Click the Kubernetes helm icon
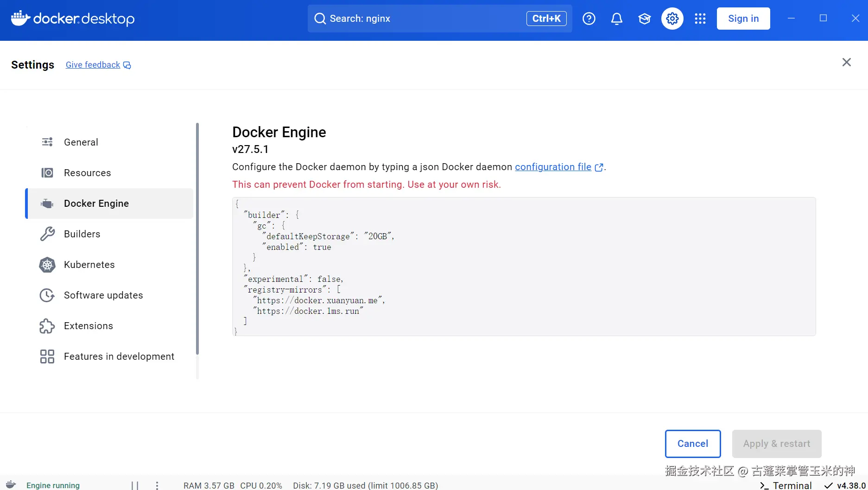 [x=47, y=264]
